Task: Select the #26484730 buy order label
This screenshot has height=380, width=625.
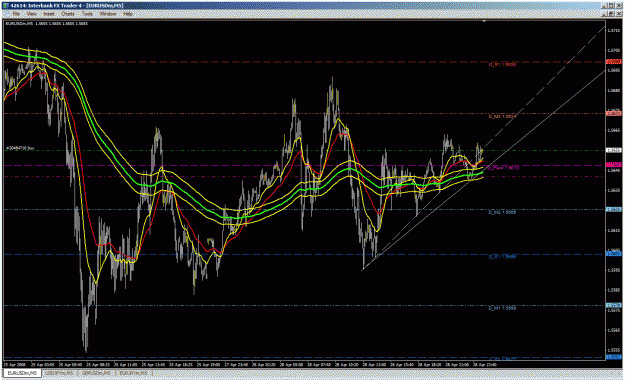Action: 20,148
